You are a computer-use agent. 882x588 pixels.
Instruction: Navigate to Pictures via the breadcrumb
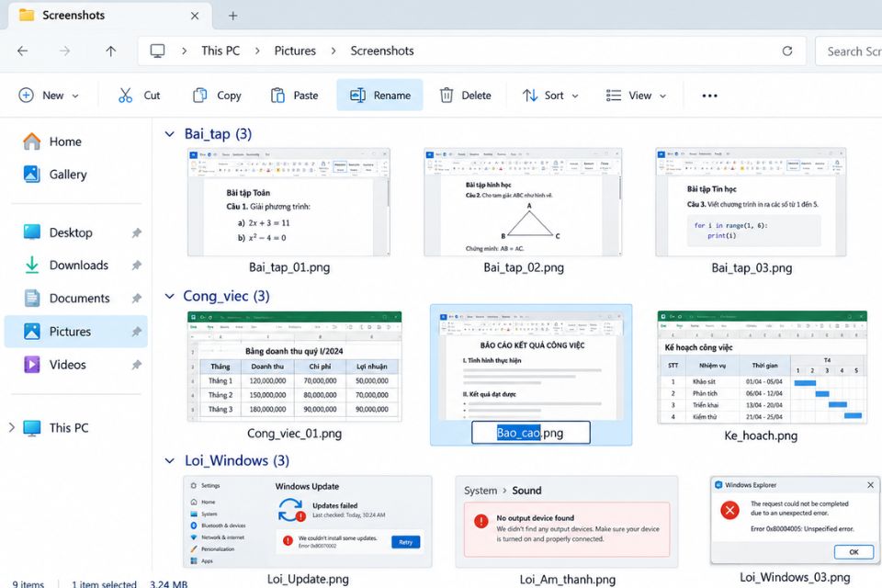(295, 51)
